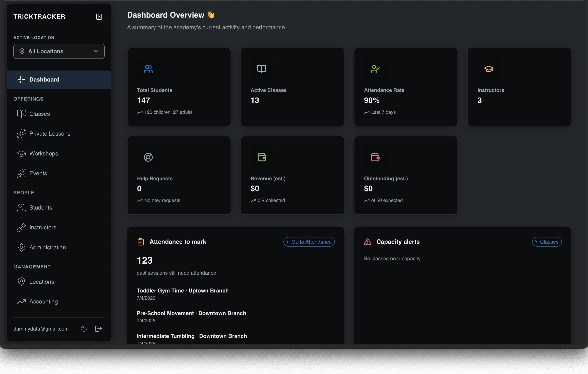The image size is (588, 374).
Task: Click the red Outstanding wallet icon
Action: click(x=375, y=157)
